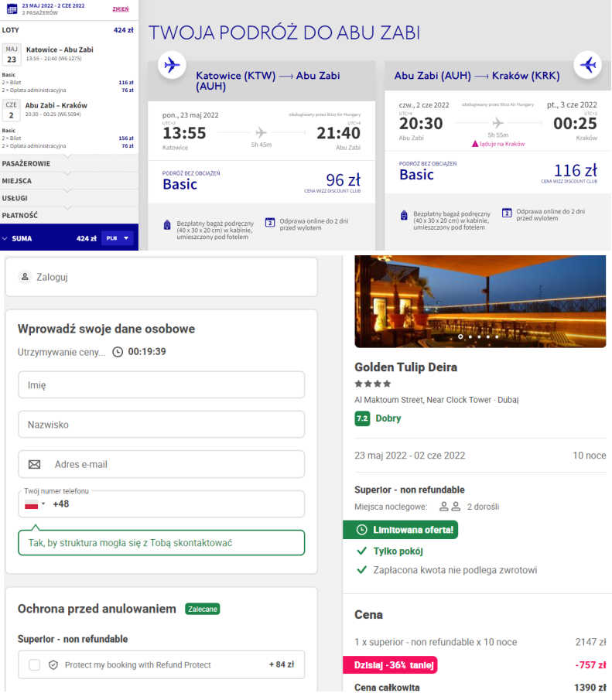Click the plane icon between 20:30 and 00:25
The image size is (612, 700).
[x=497, y=123]
